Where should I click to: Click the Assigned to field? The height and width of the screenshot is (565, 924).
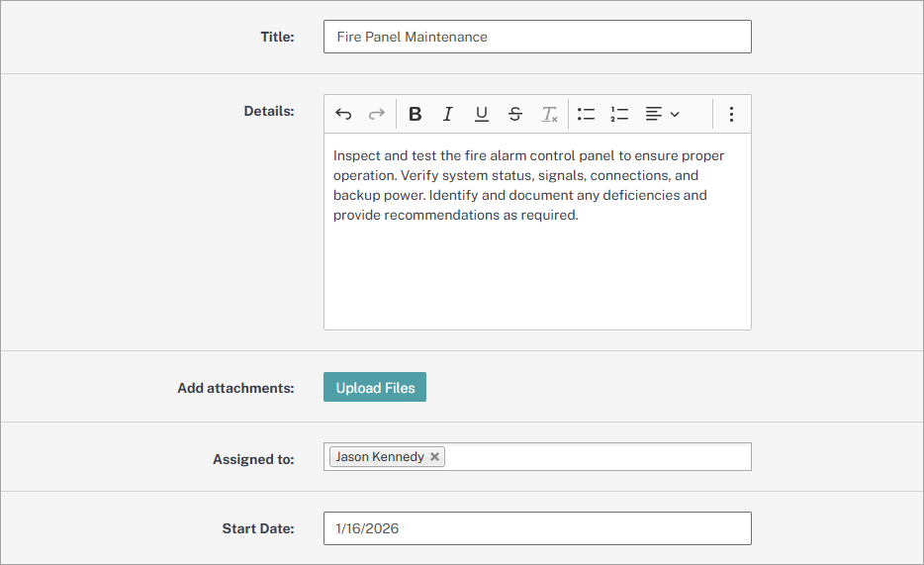pyautogui.click(x=537, y=456)
